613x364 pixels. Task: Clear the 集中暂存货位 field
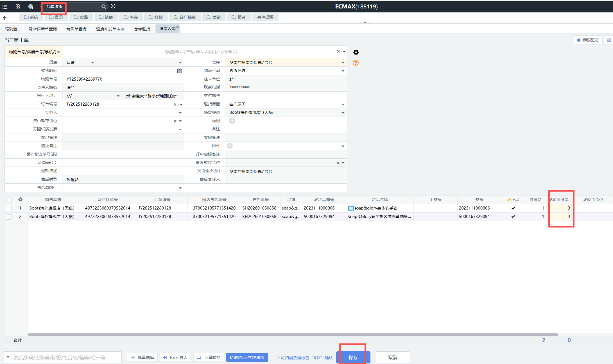tap(175, 121)
